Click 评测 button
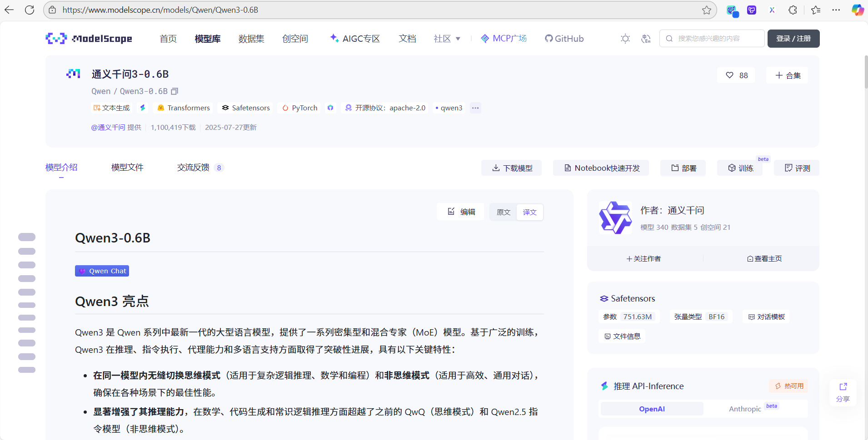868x440 pixels. (x=797, y=168)
